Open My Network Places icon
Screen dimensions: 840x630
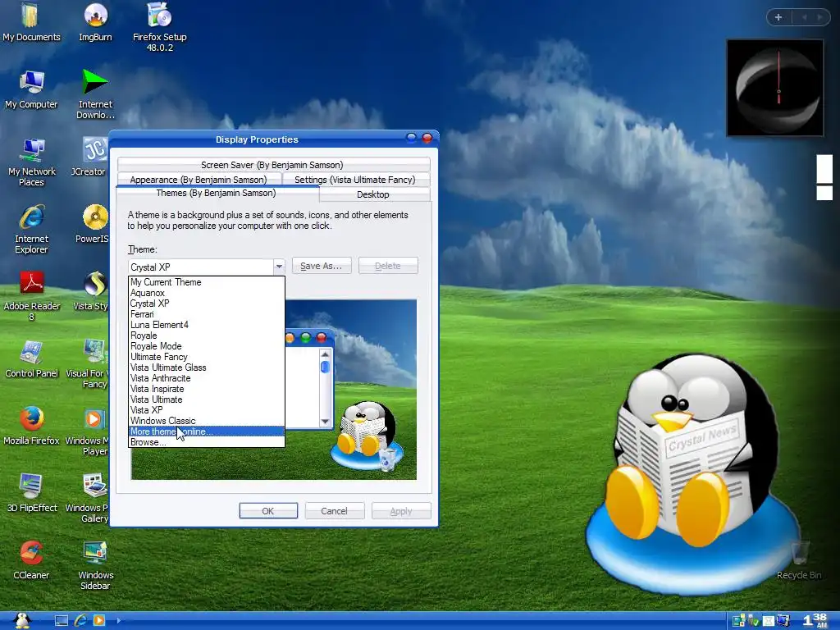point(32,162)
